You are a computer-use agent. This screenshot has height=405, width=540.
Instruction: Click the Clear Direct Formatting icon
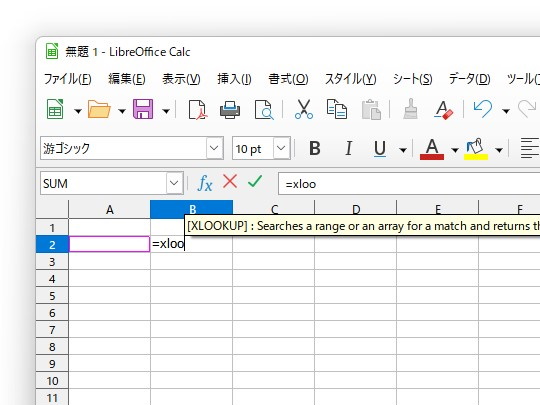point(443,110)
